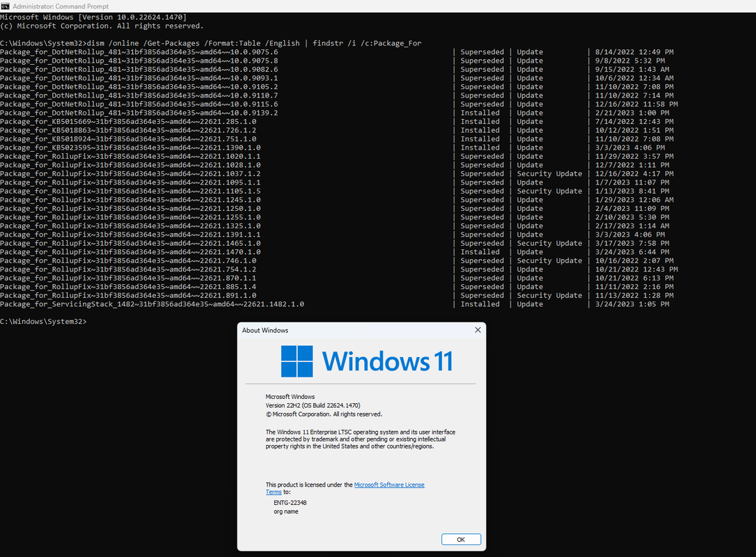Click the Microsoft Corporation copyright line in dialog

324,414
